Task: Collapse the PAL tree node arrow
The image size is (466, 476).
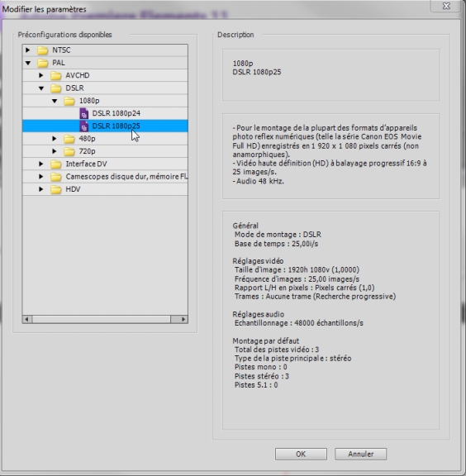Action: [x=28, y=63]
